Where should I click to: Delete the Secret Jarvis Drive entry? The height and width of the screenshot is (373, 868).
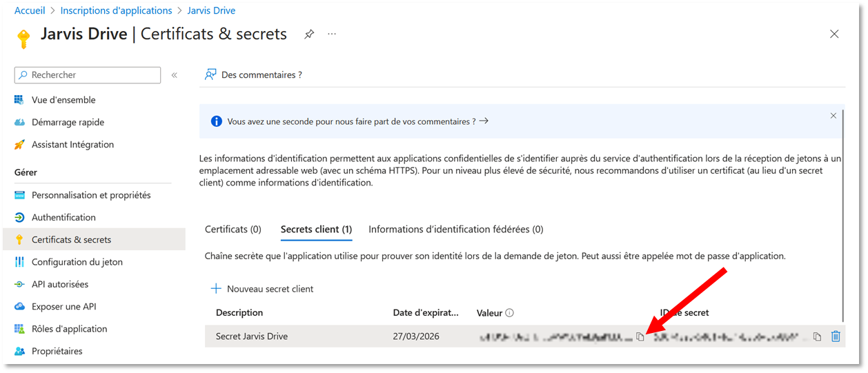[x=836, y=336]
